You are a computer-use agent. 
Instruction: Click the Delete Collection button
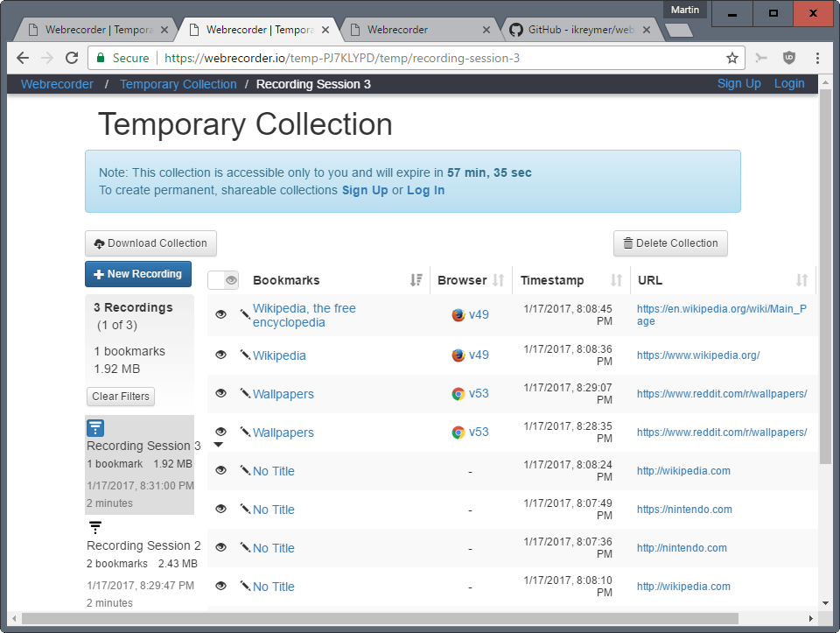(670, 243)
